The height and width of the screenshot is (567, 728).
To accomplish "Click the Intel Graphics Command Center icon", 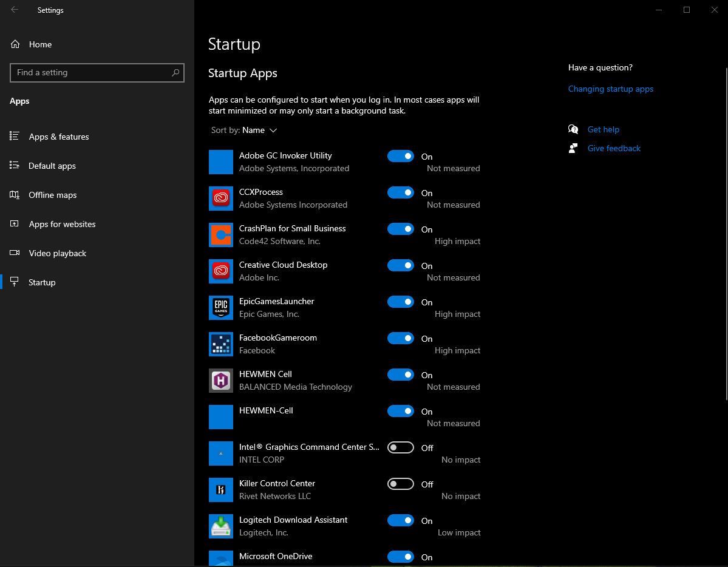I will click(220, 453).
